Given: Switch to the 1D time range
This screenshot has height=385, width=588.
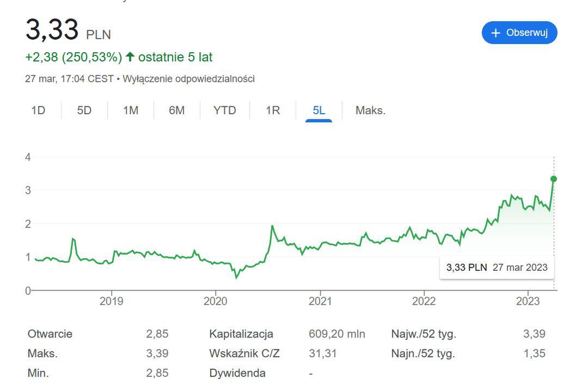Looking at the screenshot, I should [38, 110].
